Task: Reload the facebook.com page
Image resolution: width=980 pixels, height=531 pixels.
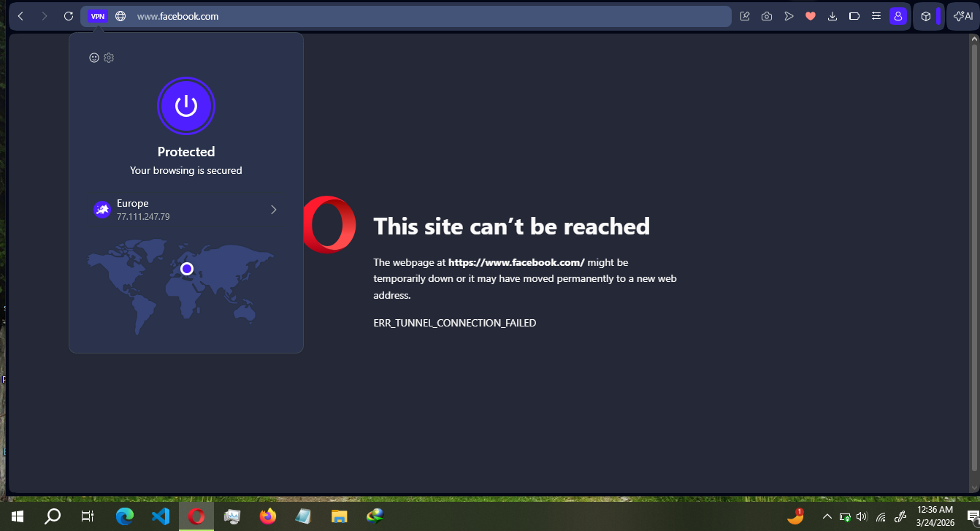Action: click(x=68, y=15)
